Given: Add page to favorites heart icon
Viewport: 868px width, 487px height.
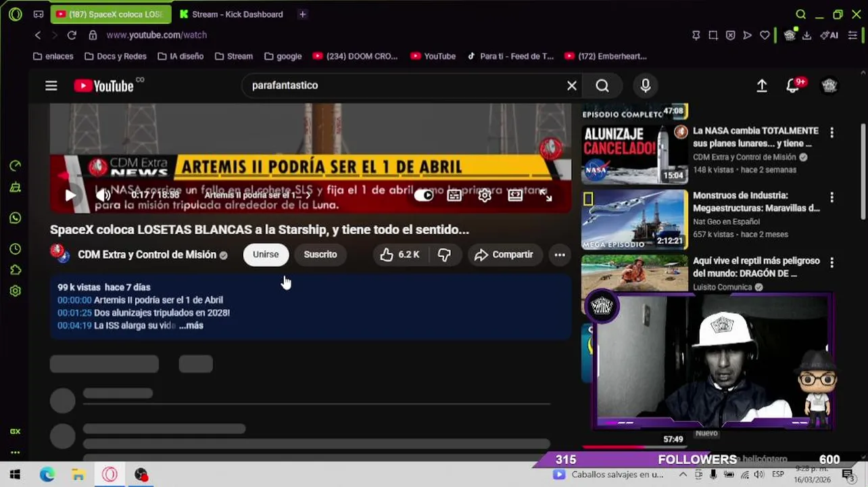Looking at the screenshot, I should pos(765,35).
